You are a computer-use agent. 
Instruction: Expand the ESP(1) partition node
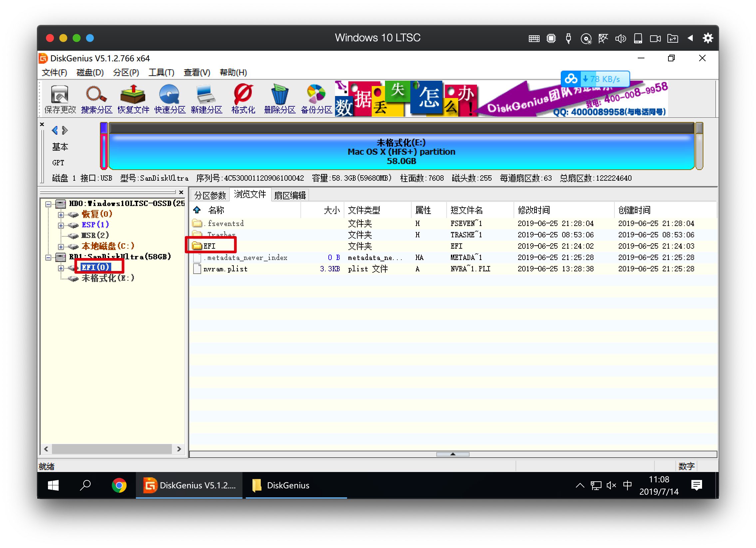(61, 225)
